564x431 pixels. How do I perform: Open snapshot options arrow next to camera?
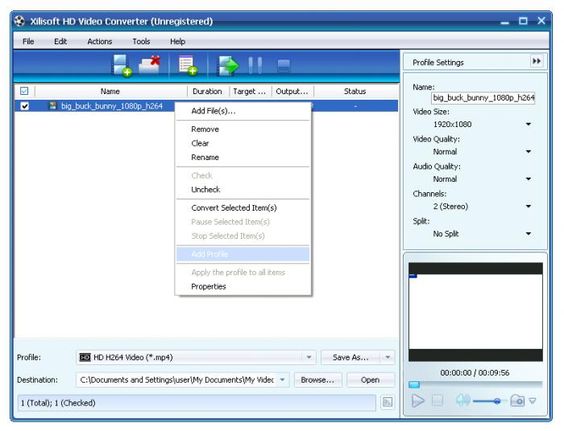tap(533, 400)
